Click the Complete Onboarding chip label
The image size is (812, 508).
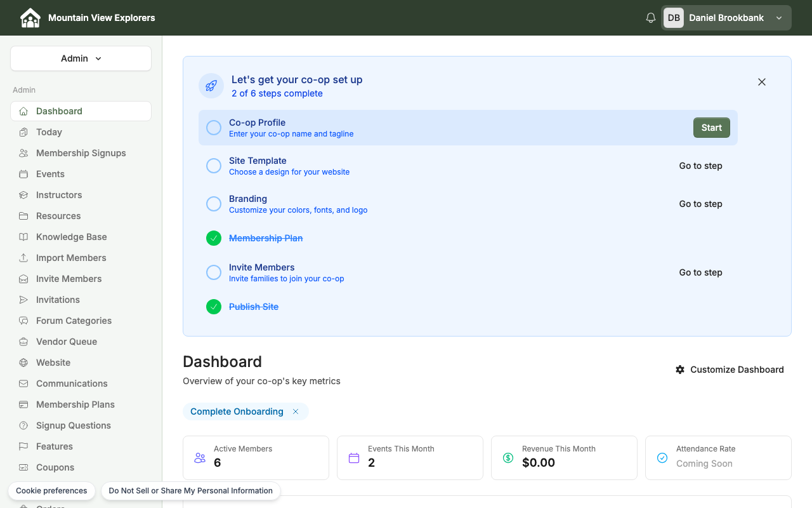[237, 411]
